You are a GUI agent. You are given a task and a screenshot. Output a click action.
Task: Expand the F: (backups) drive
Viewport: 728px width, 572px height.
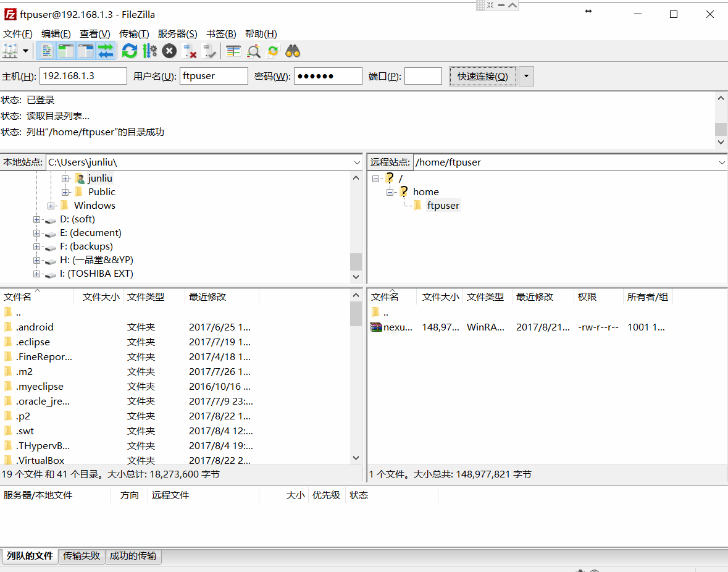36,246
